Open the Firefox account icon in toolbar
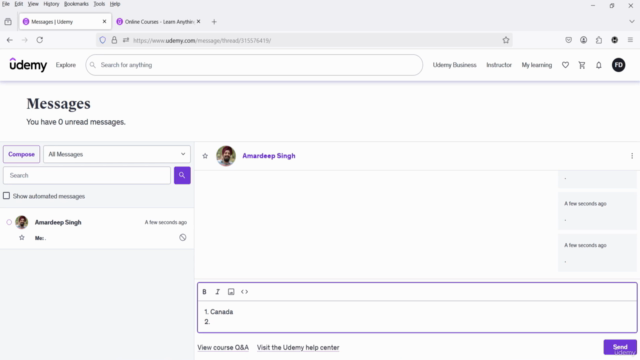The image size is (640, 360). point(583,40)
